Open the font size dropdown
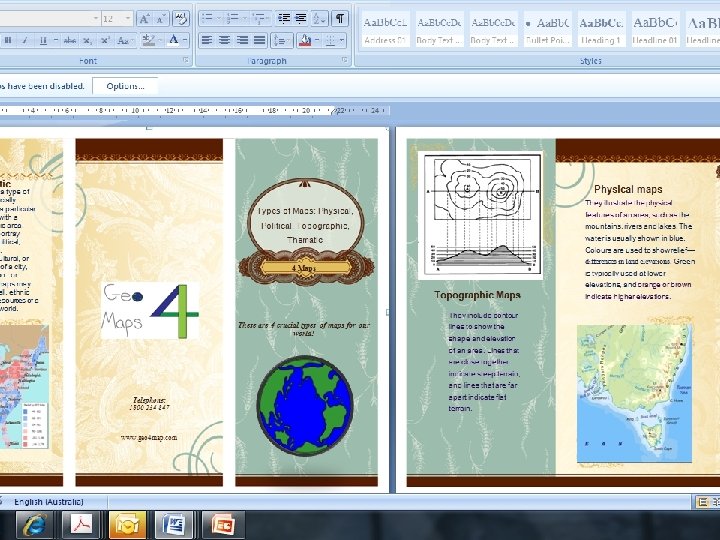Screen dimensions: 720x540 [128, 18]
